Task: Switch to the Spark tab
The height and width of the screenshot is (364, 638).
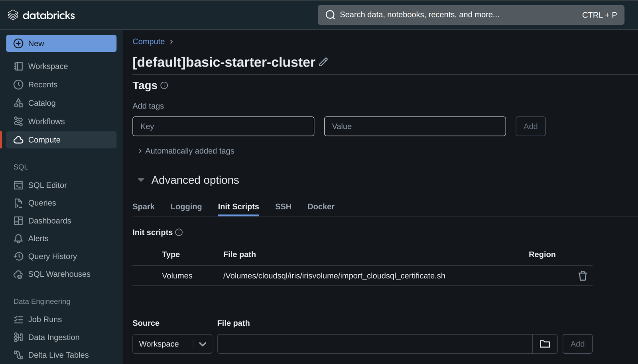Action: pyautogui.click(x=144, y=207)
